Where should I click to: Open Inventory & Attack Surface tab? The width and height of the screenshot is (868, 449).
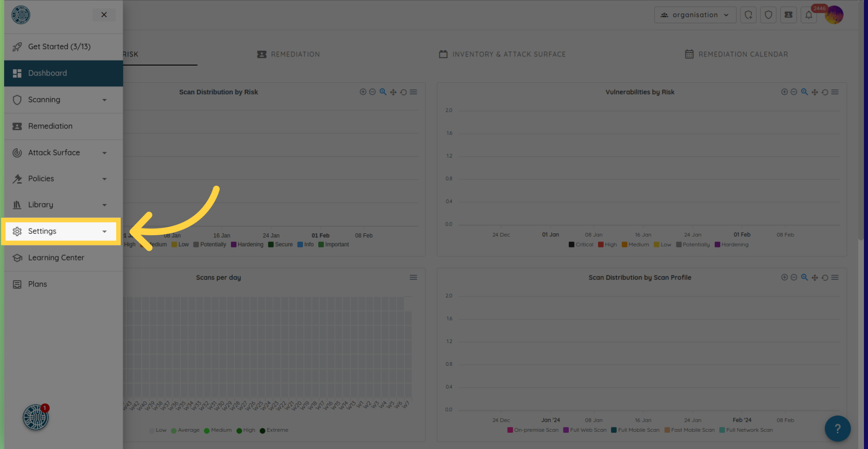502,54
